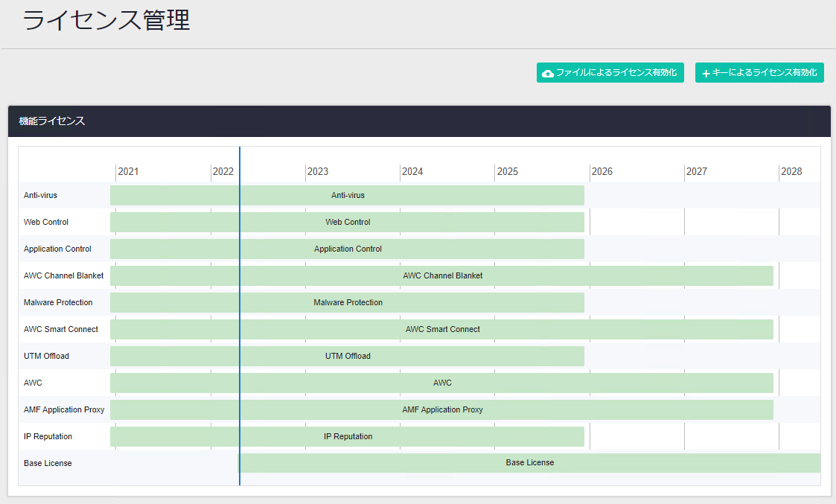Viewport: 836px width, 504px height.
Task: Select the AMF Application Proxy timeline bar
Action: click(441, 409)
